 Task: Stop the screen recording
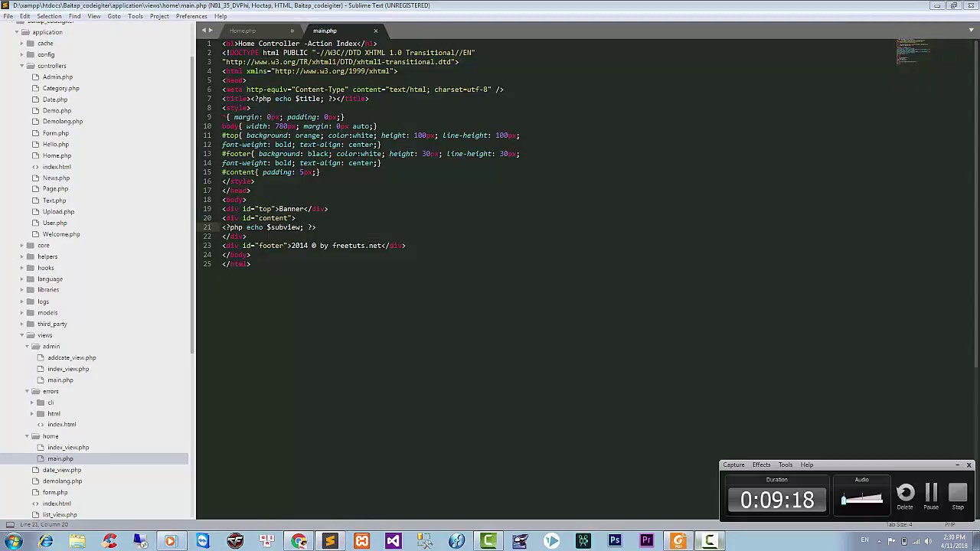958,494
